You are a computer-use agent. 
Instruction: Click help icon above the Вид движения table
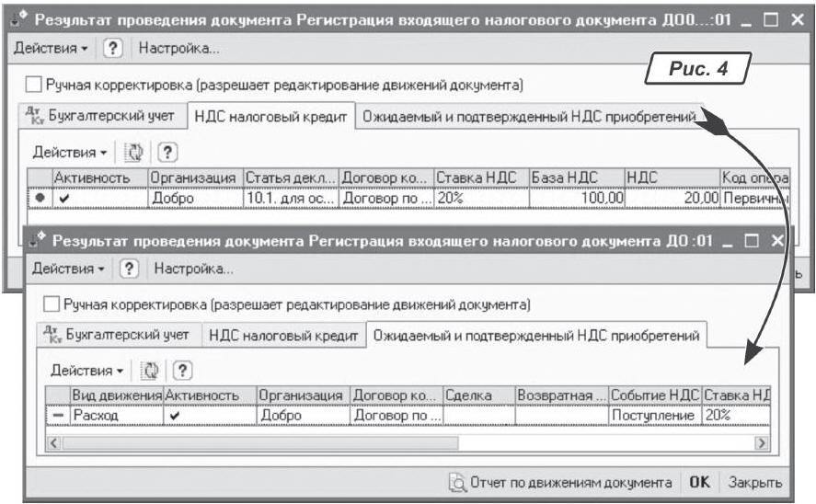[182, 371]
